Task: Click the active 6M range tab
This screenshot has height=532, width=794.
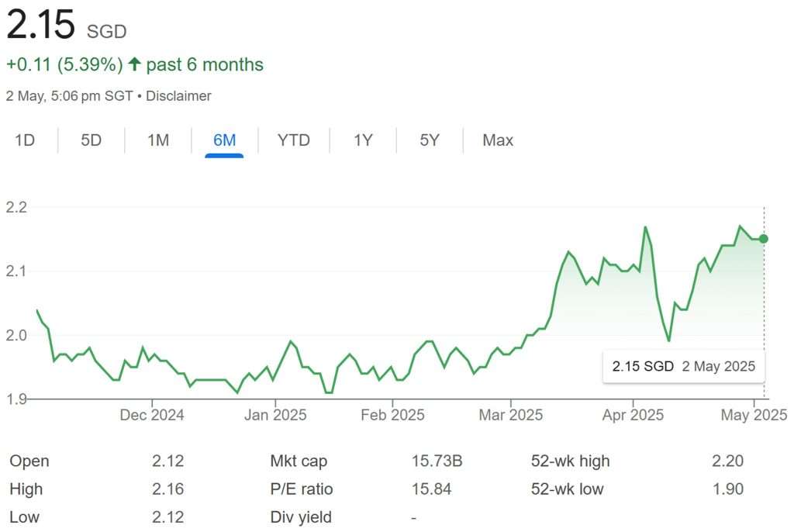Action: [x=224, y=140]
